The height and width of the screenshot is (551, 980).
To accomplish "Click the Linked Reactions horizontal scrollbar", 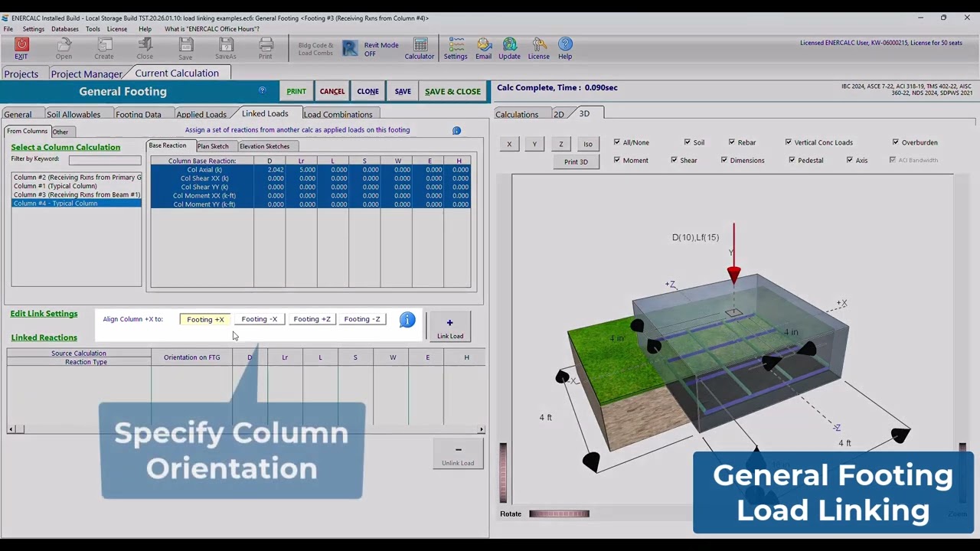I will [x=246, y=429].
